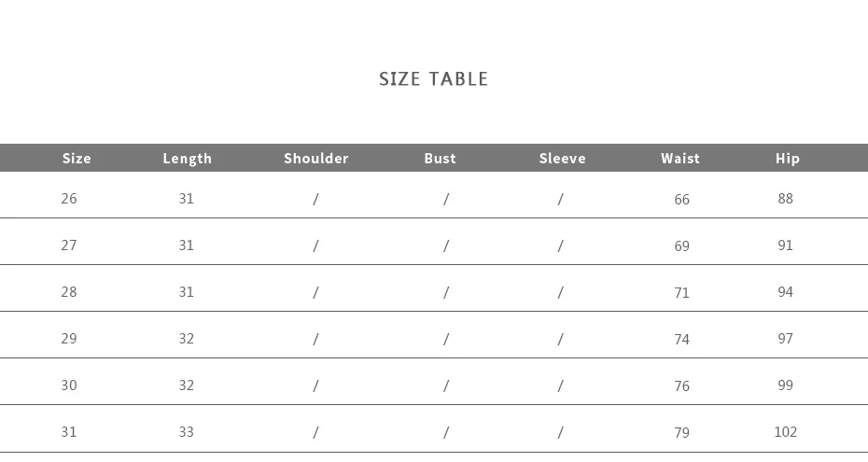
Task: Click the Waist column header
Action: coord(679,159)
